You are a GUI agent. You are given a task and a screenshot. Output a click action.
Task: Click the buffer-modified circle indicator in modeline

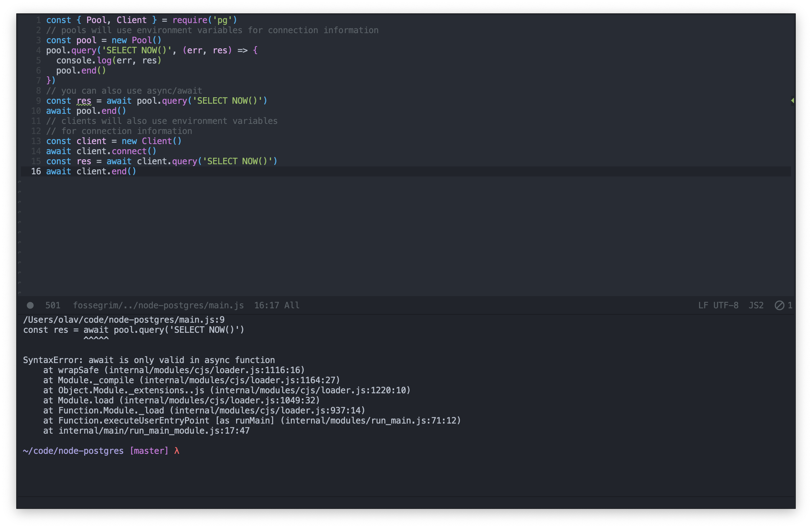(30, 305)
